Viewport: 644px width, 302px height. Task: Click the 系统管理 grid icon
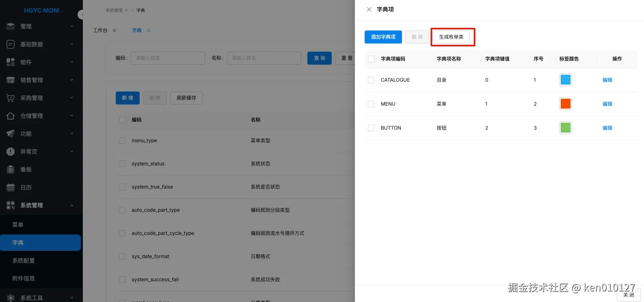pyautogui.click(x=11, y=205)
